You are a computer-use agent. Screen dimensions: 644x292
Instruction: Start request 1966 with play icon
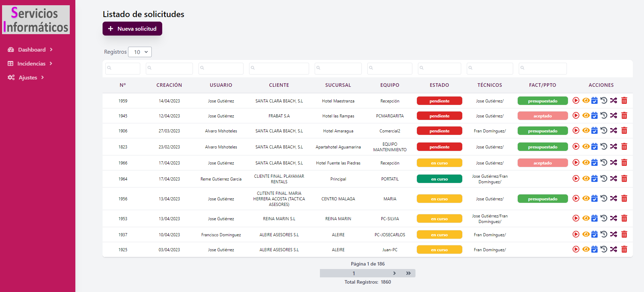point(576,163)
